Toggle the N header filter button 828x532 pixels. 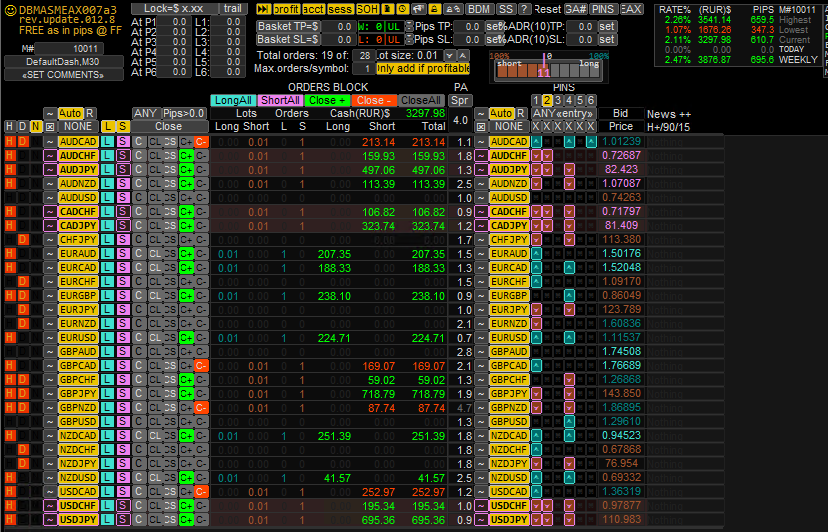(x=36, y=127)
